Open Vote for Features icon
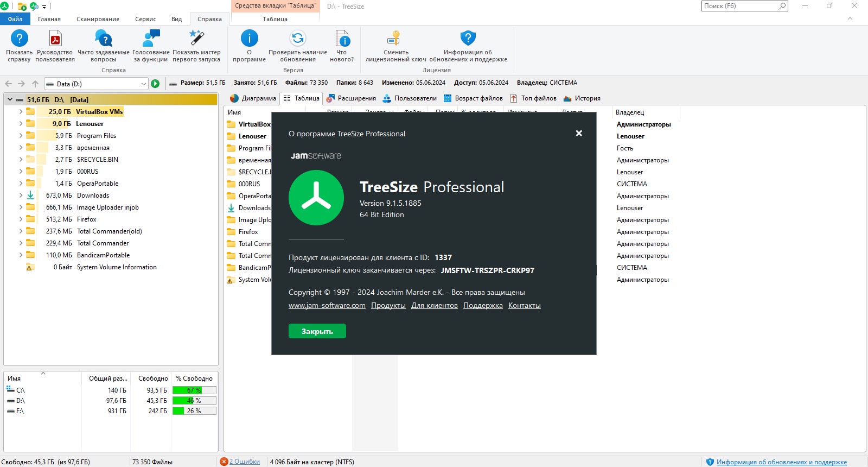 click(x=151, y=39)
